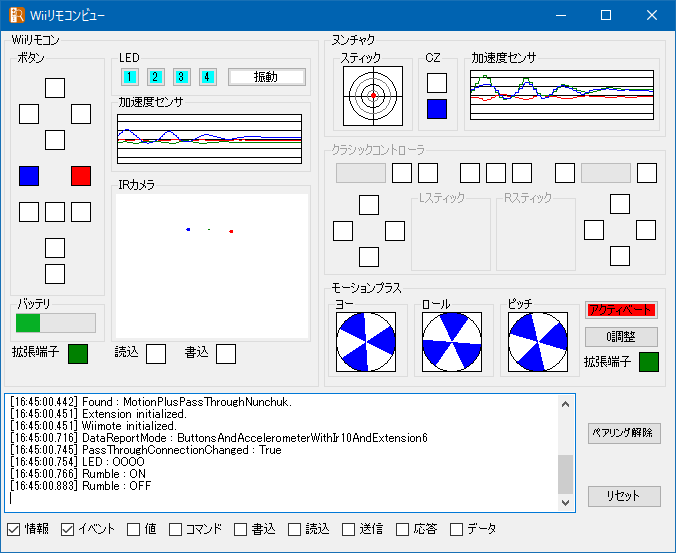
Task: Click the blue Wii remote button indicator
Action: (x=29, y=176)
